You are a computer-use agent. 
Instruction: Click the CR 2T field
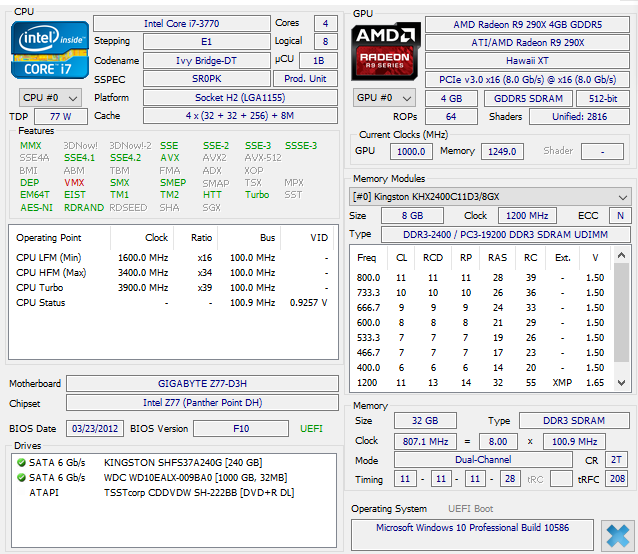616,460
